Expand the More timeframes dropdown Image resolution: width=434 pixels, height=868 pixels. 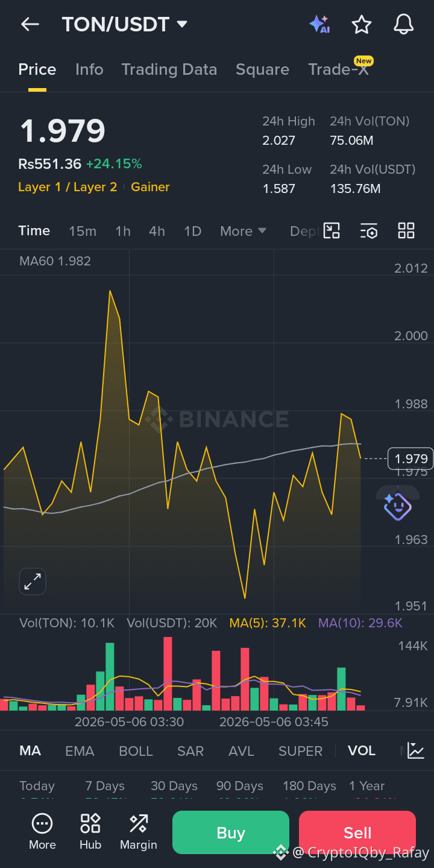tap(244, 231)
